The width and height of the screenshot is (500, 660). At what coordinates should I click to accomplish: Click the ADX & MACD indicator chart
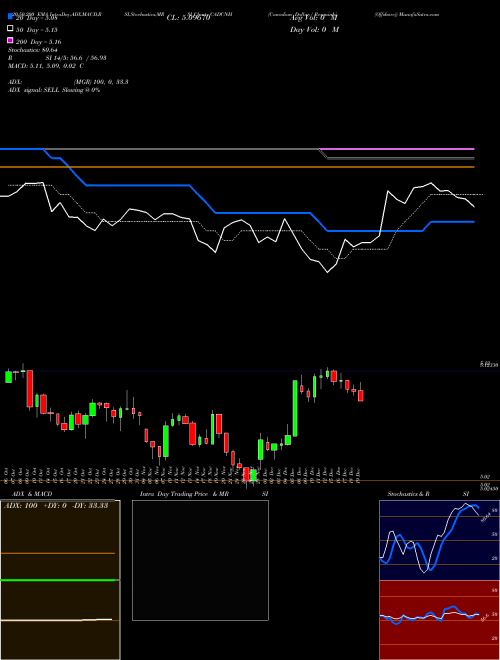(60, 580)
